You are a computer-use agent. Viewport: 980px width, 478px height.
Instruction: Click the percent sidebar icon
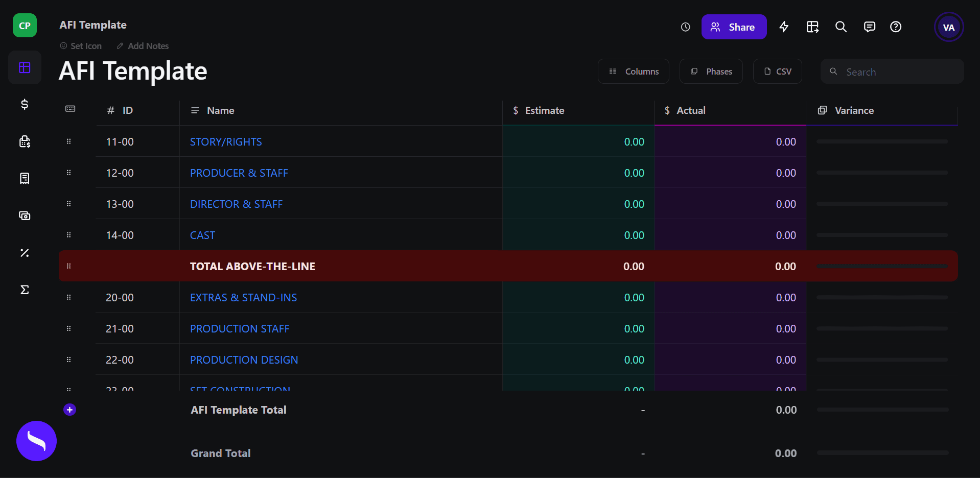pos(25,253)
